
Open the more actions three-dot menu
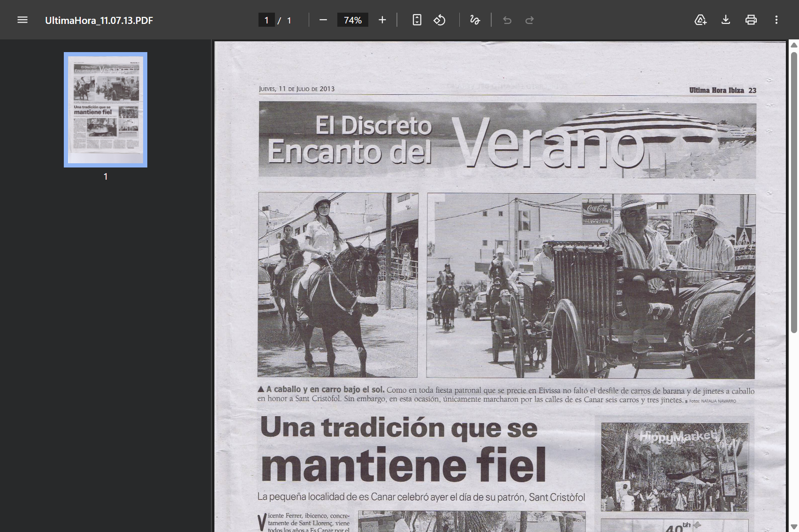[776, 20]
